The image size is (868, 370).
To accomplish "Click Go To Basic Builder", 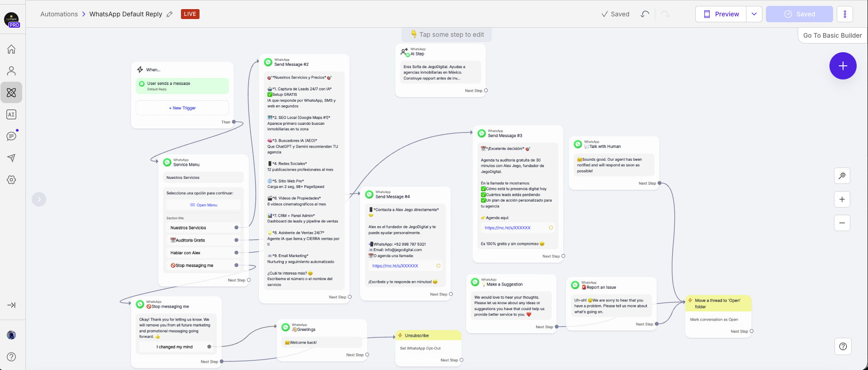I will (x=832, y=35).
